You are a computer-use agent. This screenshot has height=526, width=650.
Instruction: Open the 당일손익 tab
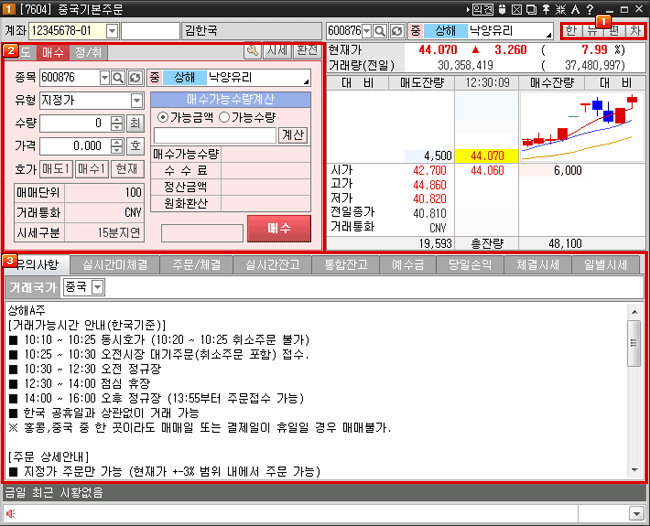click(x=470, y=264)
